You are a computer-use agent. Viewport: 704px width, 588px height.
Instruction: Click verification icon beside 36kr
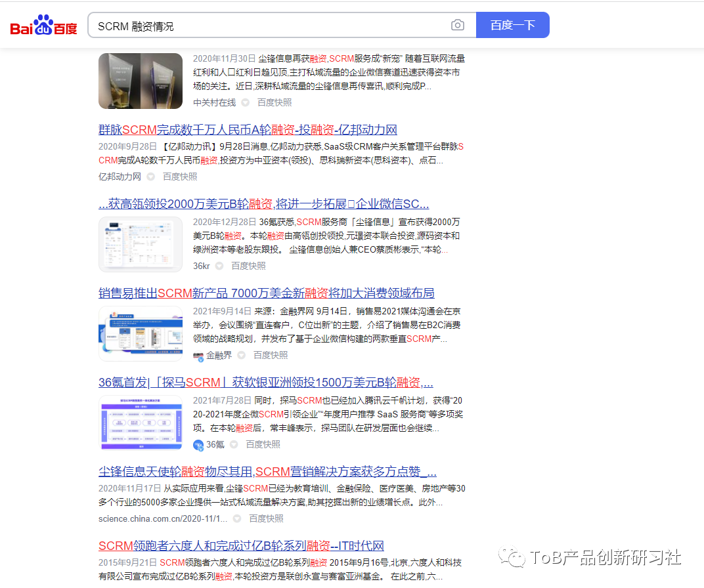219,266
